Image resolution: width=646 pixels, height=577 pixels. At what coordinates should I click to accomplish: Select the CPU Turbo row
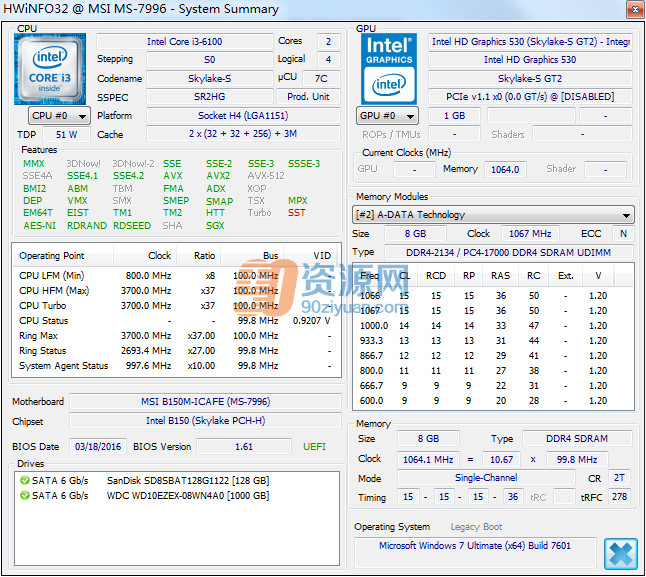pyautogui.click(x=176, y=306)
